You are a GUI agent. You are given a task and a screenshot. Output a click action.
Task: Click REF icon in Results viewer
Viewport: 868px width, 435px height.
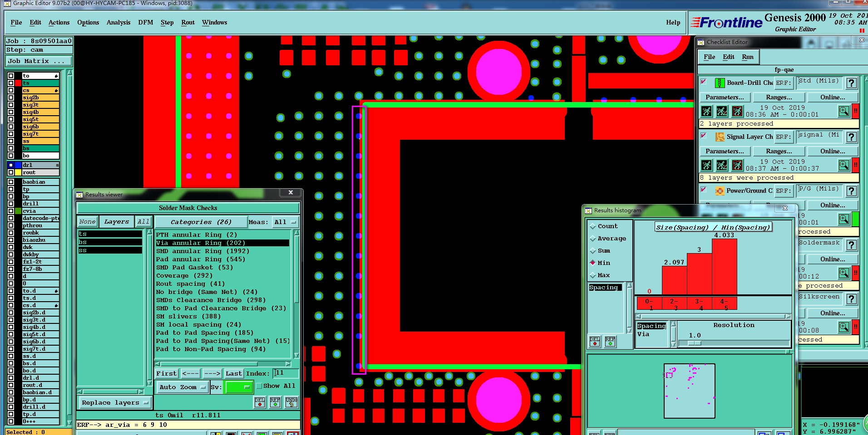click(275, 402)
